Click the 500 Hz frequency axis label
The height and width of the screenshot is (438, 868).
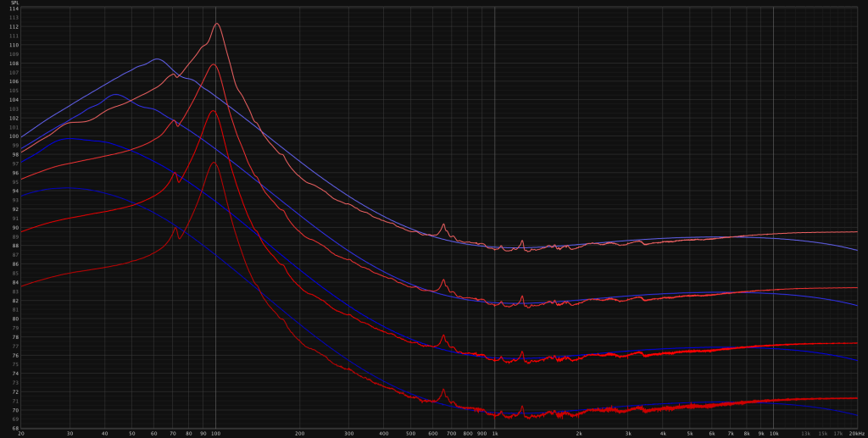coord(410,433)
